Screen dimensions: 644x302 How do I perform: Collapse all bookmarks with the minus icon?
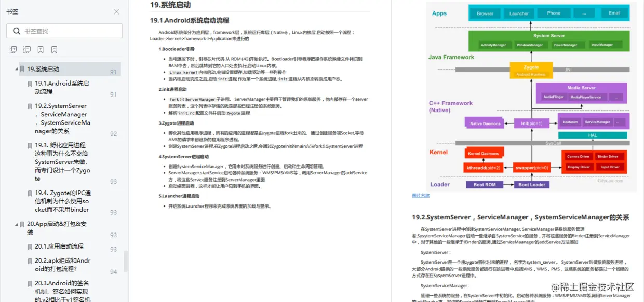pyautogui.click(x=27, y=50)
